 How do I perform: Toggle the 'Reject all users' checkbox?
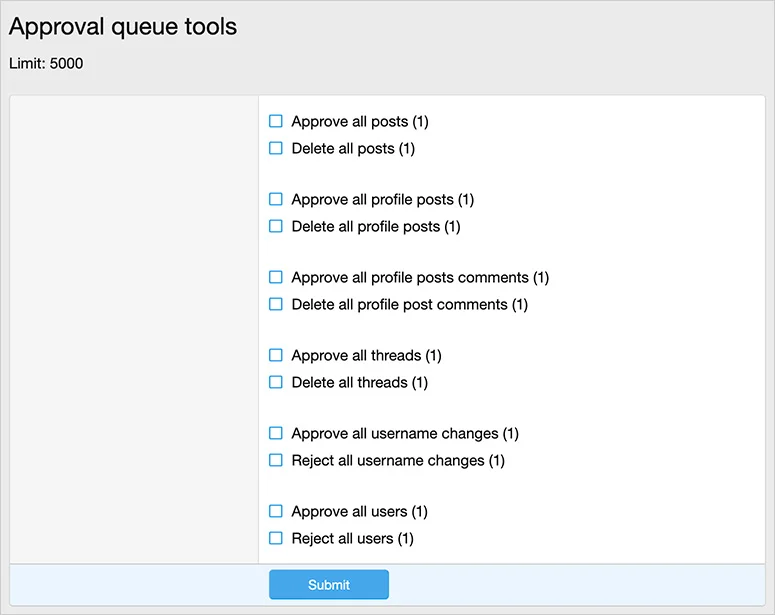click(x=276, y=538)
